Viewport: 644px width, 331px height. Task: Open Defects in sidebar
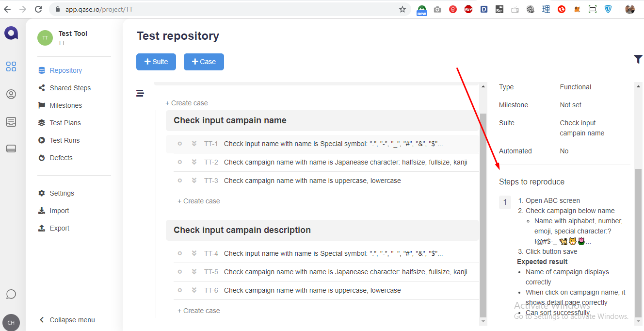pos(55,158)
